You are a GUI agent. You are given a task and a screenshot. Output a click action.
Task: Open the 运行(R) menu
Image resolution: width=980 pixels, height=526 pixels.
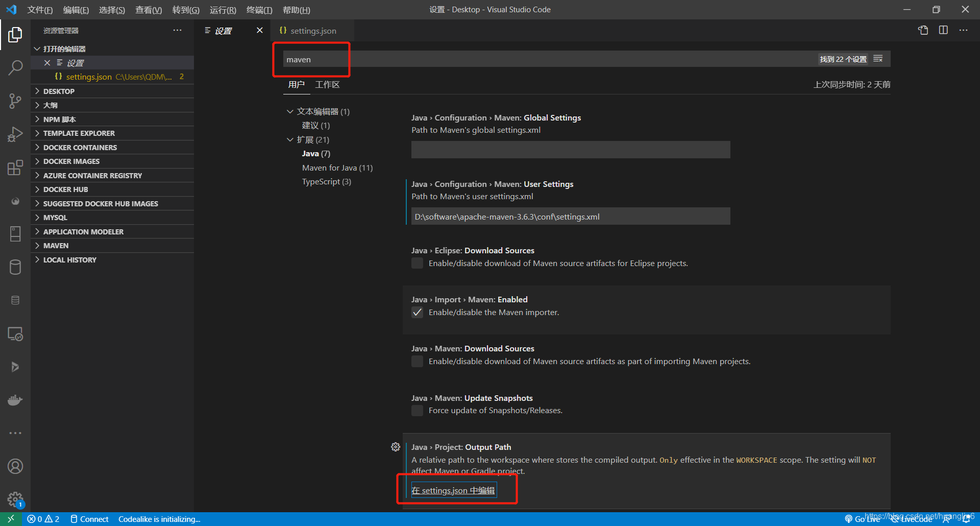pos(223,10)
